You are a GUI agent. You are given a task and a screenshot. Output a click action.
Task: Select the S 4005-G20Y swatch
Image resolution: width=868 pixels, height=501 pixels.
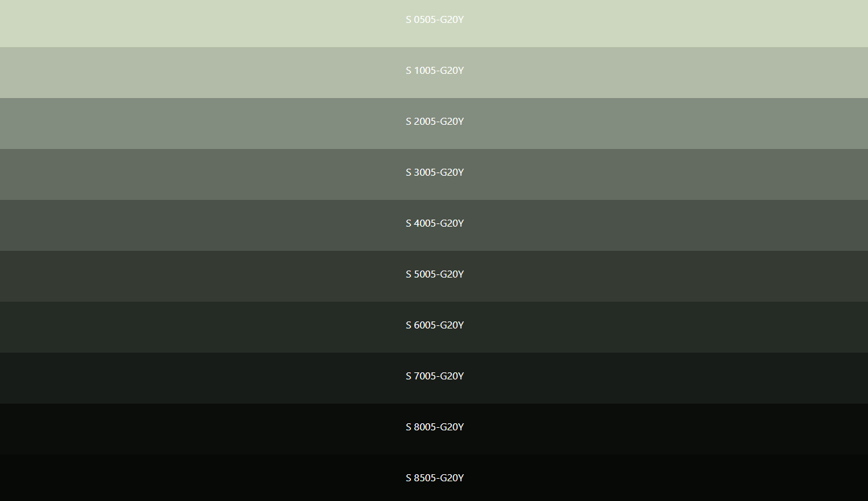[191, 225]
